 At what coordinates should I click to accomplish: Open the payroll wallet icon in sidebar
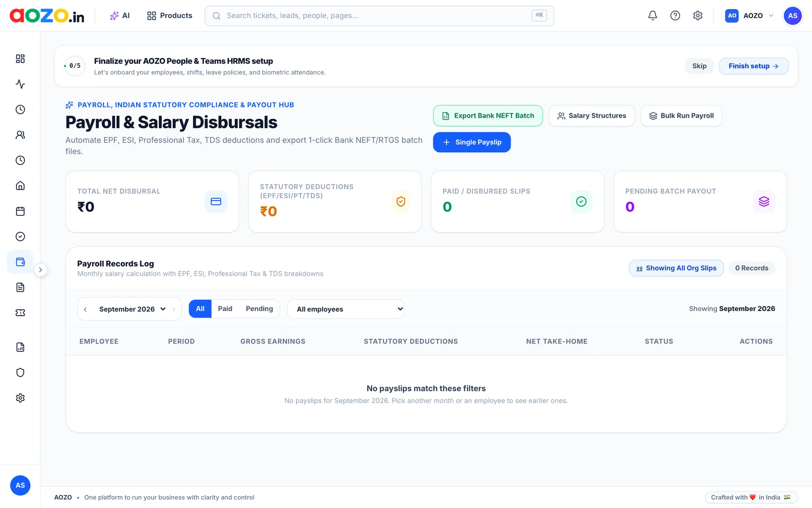20,262
